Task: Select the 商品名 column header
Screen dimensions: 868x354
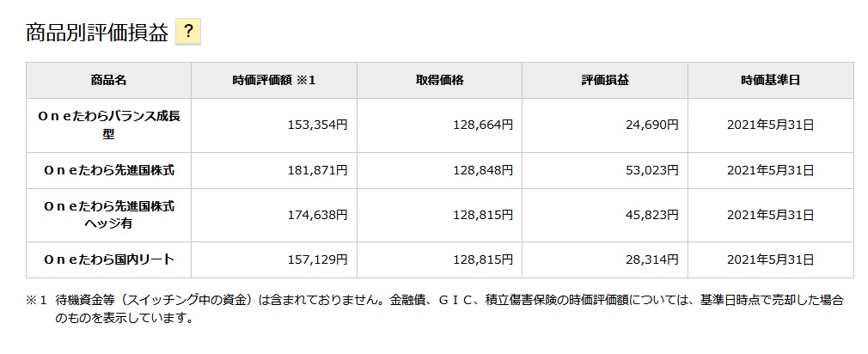Action: point(108,80)
